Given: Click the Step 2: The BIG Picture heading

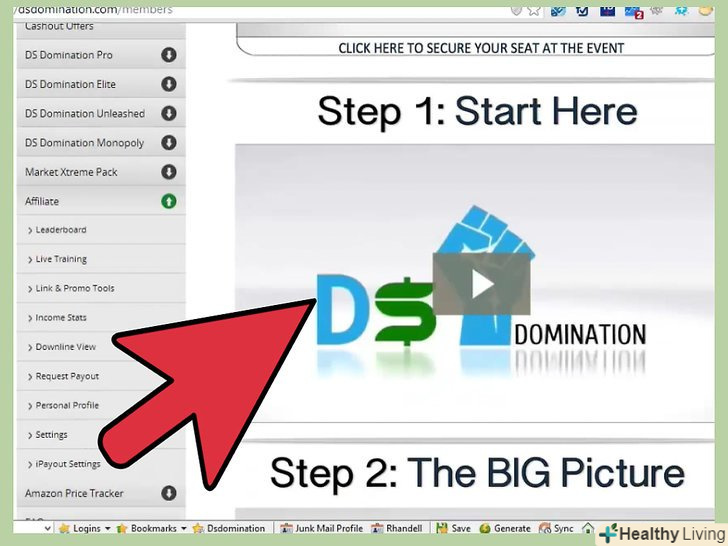Looking at the screenshot, I should 477,473.
